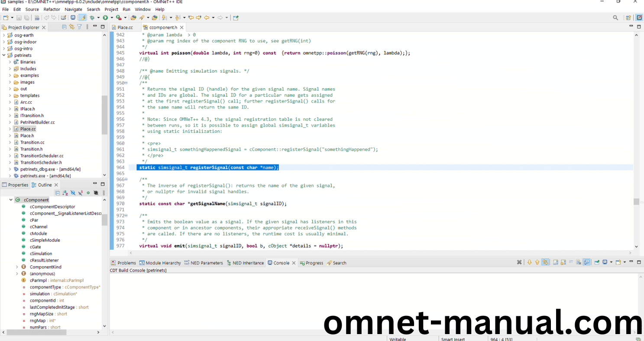Collapse the cComponent node in Outline
Screen dimensions: 644x341
pyautogui.click(x=11, y=200)
